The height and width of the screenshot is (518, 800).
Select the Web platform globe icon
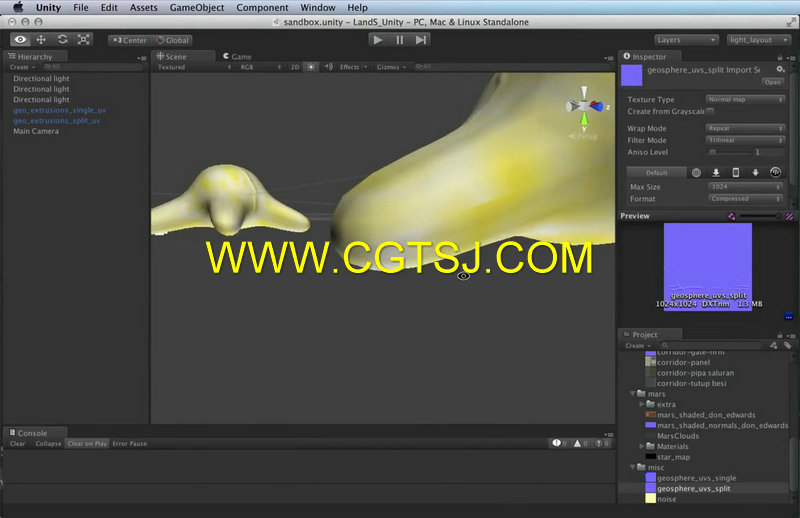(696, 172)
